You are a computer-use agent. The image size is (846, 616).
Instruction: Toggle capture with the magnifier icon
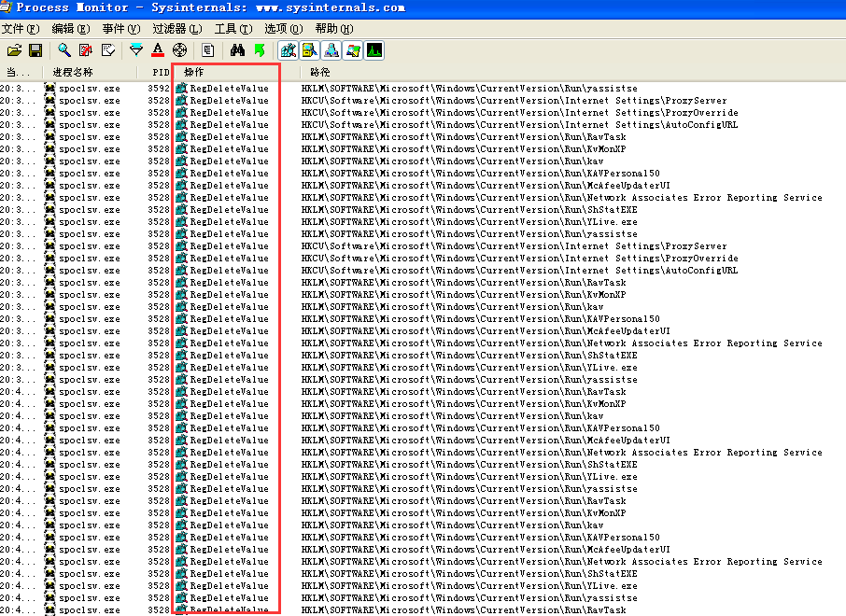point(63,49)
